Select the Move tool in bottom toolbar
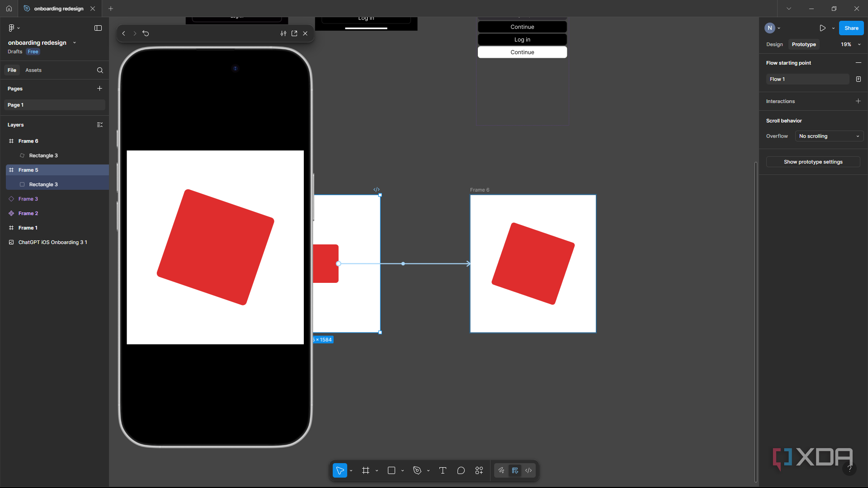868x488 pixels. (340, 470)
